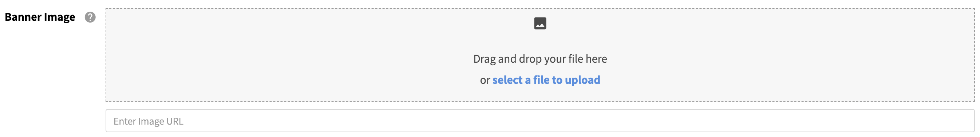Click the bold blue 'select a file' text
Image resolution: width=980 pixels, height=137 pixels.
coord(521,80)
